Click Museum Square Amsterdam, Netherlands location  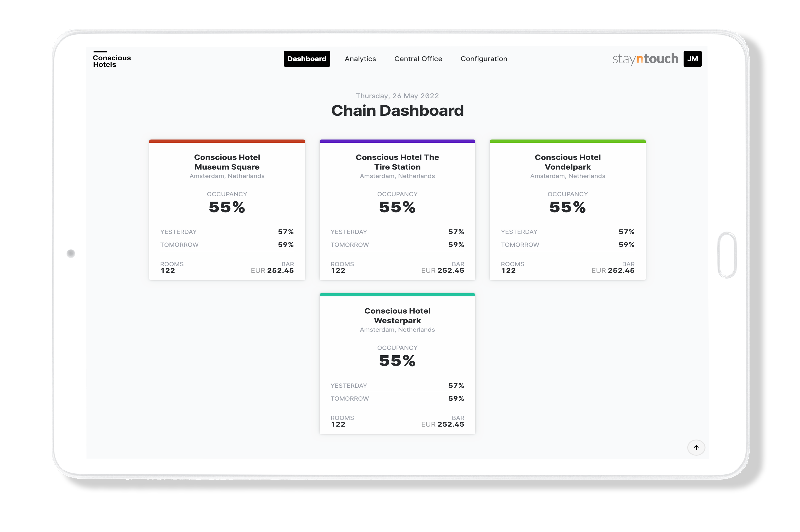(227, 176)
